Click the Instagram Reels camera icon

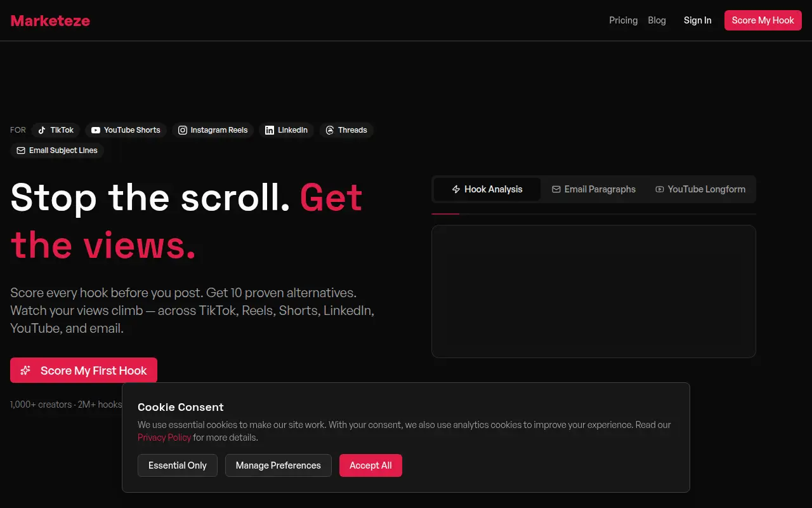tap(183, 130)
